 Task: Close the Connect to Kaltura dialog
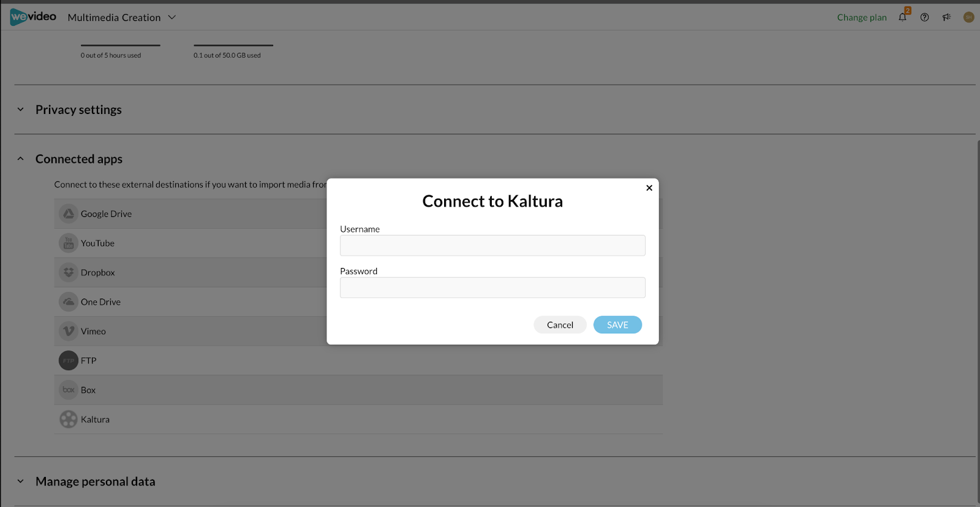649,188
